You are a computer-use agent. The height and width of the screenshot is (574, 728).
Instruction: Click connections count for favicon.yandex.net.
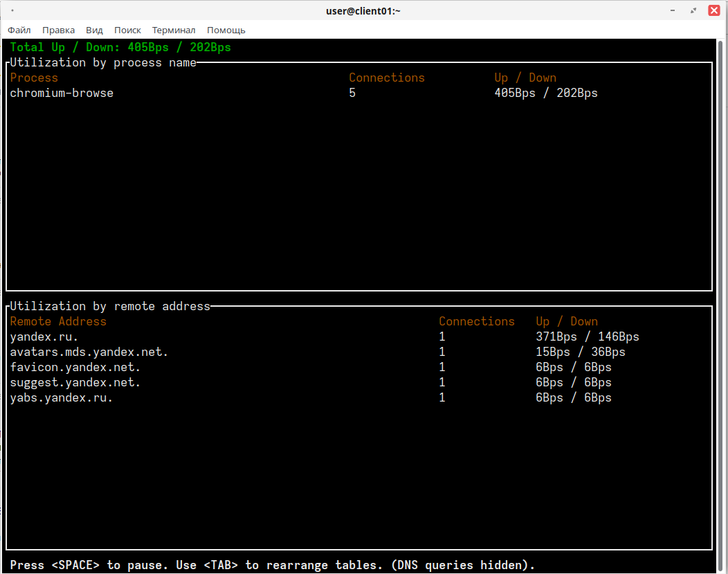coord(442,368)
